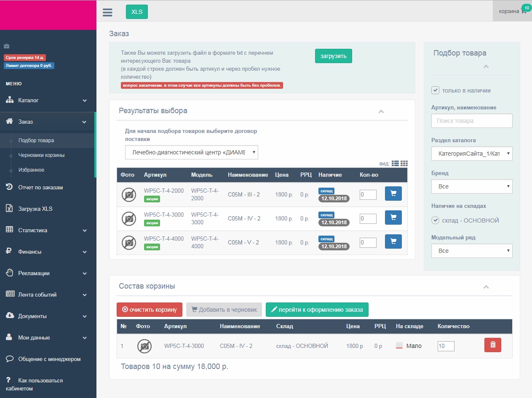Click the "очистить корзину" button
This screenshot has width=532, height=398.
click(150, 310)
